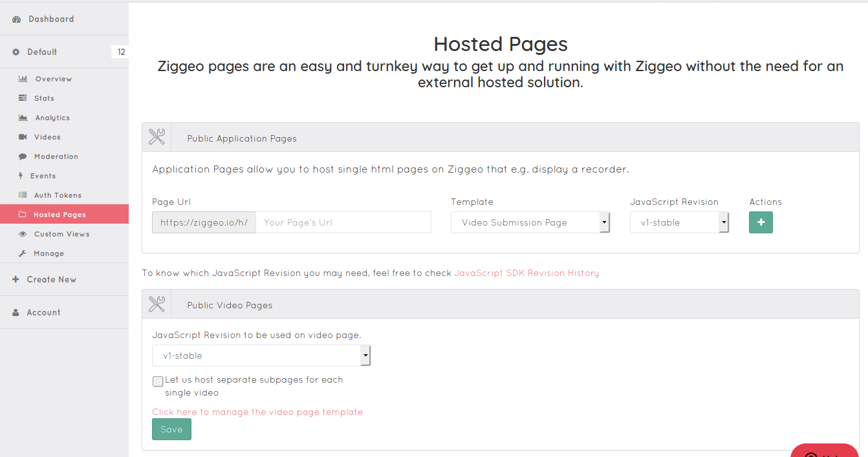Open the Template dropdown
868x457 pixels.
pos(530,222)
